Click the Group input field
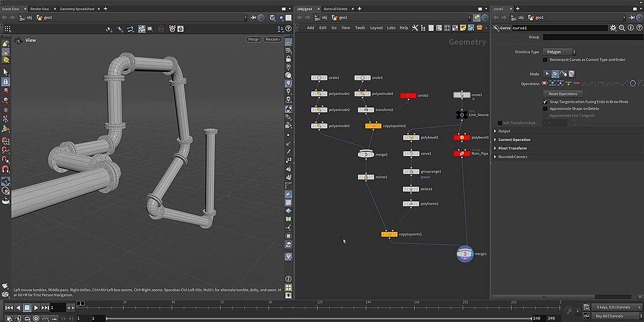This screenshot has height=322, width=644. (x=592, y=37)
